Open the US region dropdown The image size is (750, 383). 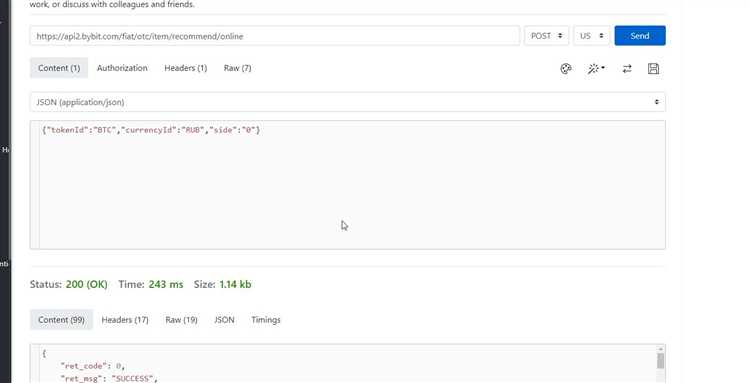pyautogui.click(x=592, y=36)
